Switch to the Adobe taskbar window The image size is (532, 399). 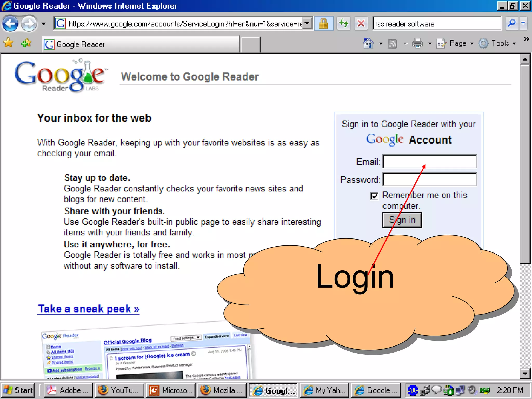click(x=69, y=390)
